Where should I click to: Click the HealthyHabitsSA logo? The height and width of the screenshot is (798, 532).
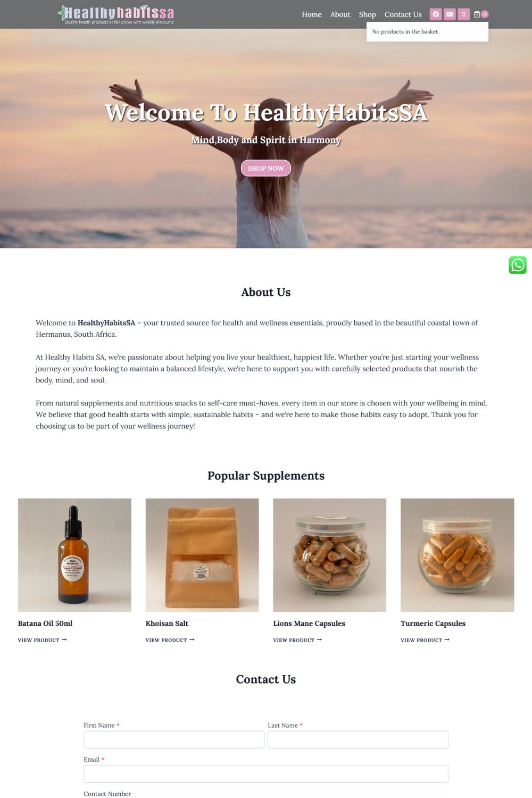point(116,14)
